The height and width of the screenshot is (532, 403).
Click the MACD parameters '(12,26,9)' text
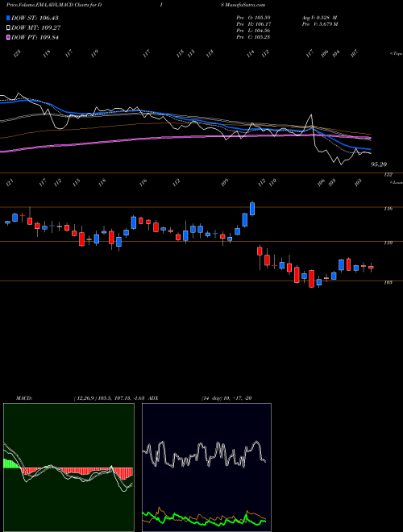click(x=85, y=398)
